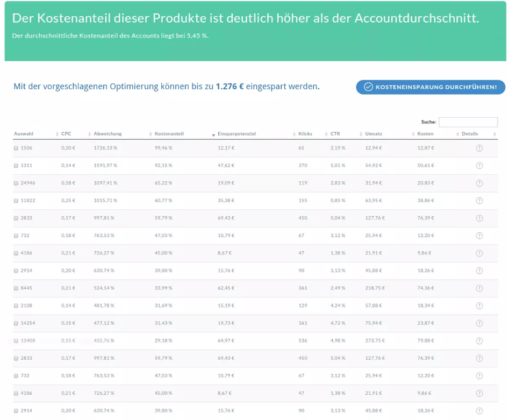Show details for product 14254 via icon
The width and height of the screenshot is (509, 420).
[479, 323]
